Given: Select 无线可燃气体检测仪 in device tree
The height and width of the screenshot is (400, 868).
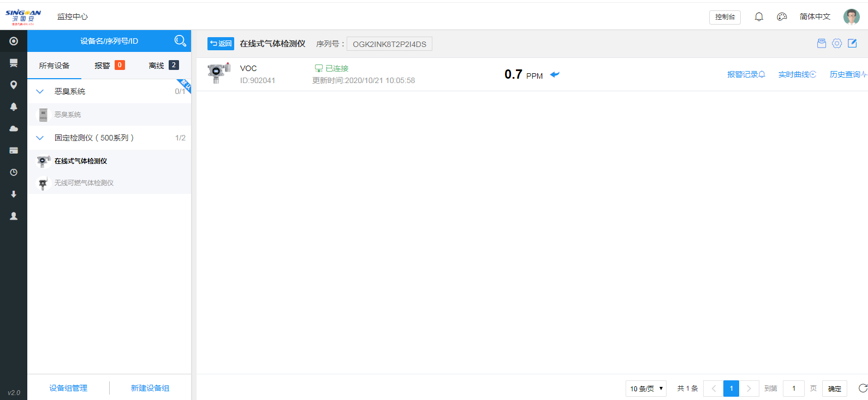Looking at the screenshot, I should pos(84,183).
